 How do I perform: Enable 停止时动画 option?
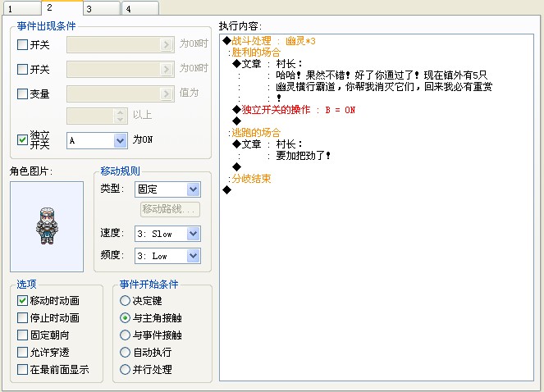coord(22,317)
